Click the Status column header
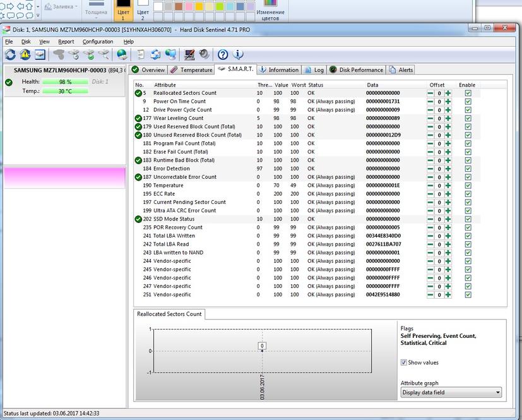 tap(316, 85)
